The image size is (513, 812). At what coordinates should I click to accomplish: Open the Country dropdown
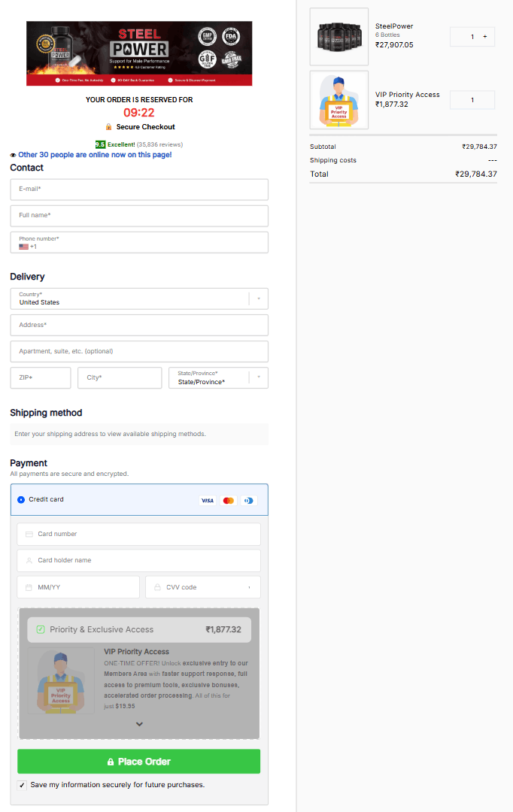(x=139, y=298)
